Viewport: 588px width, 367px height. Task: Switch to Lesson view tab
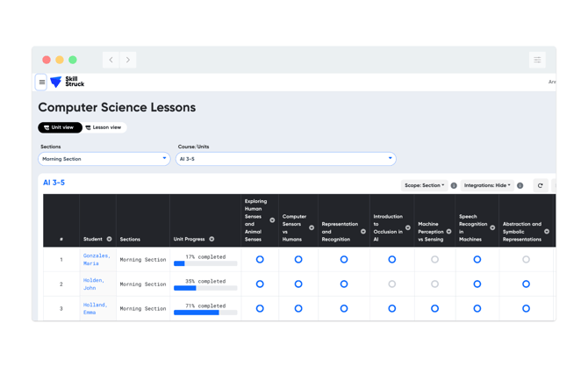point(104,127)
